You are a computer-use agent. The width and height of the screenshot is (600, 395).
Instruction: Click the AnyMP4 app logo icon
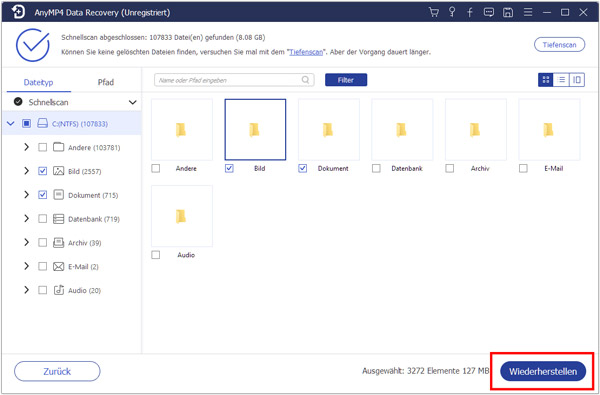click(x=18, y=12)
